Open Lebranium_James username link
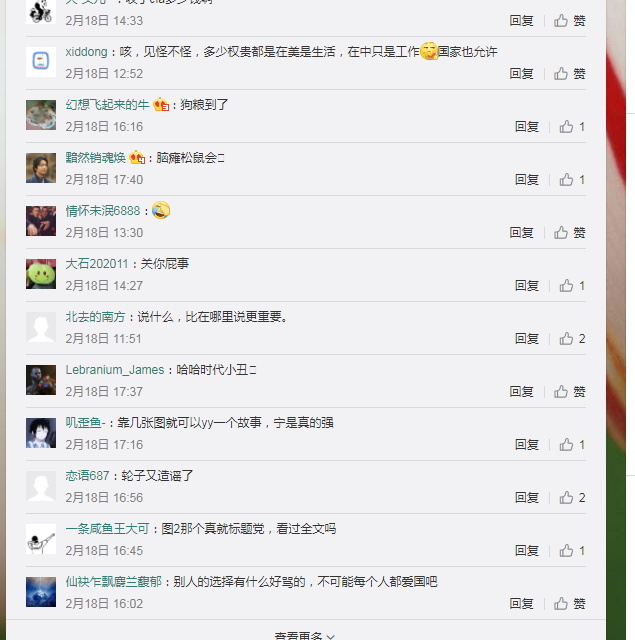This screenshot has width=635, height=640. click(x=115, y=370)
